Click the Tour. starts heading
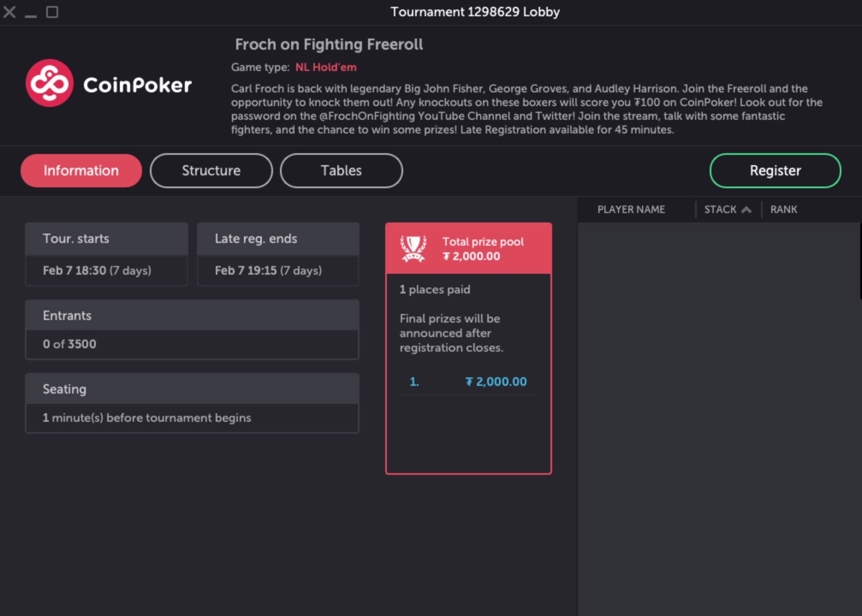The width and height of the screenshot is (862, 616). 76,239
